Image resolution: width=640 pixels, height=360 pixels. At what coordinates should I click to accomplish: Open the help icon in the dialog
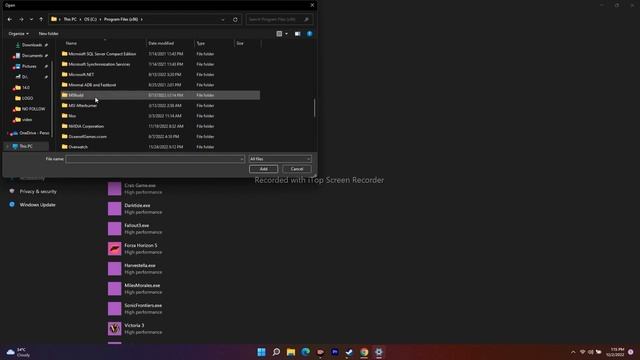[310, 33]
